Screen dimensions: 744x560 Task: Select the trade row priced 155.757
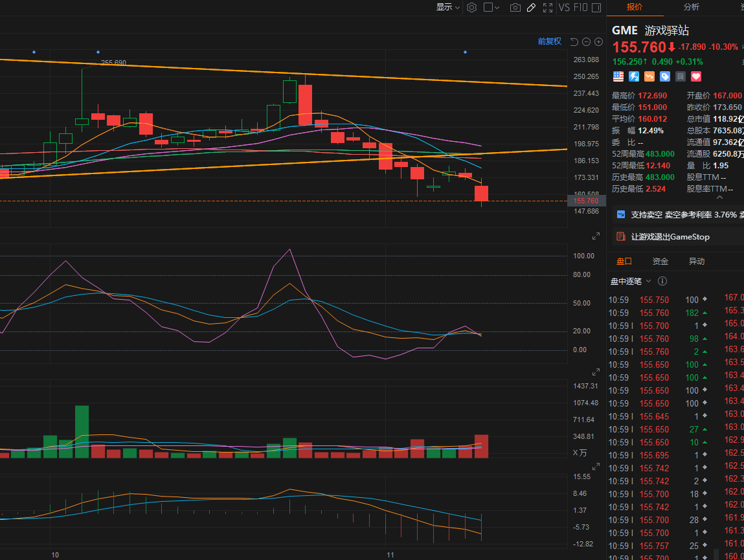[658, 546]
